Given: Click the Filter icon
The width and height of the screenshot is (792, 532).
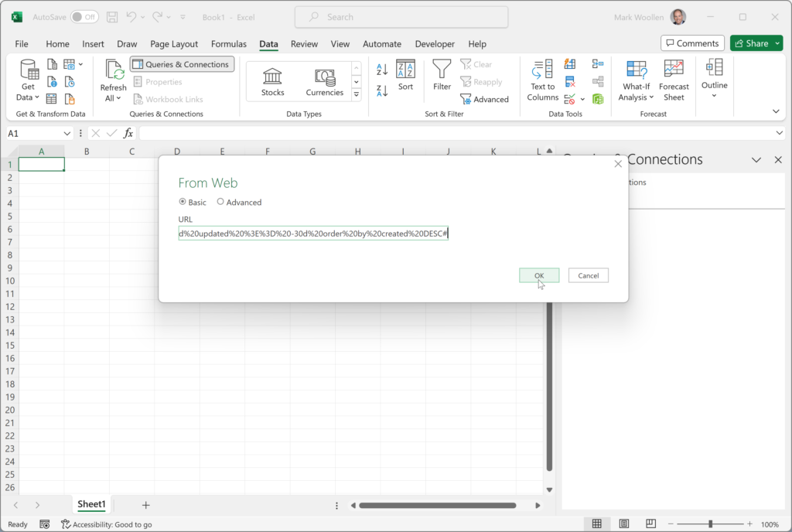Looking at the screenshot, I should tap(441, 77).
